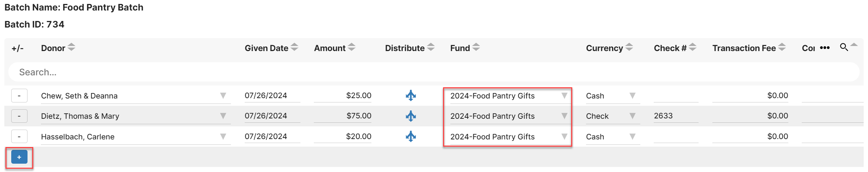Click the magnifying glass search icon
Screen dimensions: 868x172
[844, 47]
